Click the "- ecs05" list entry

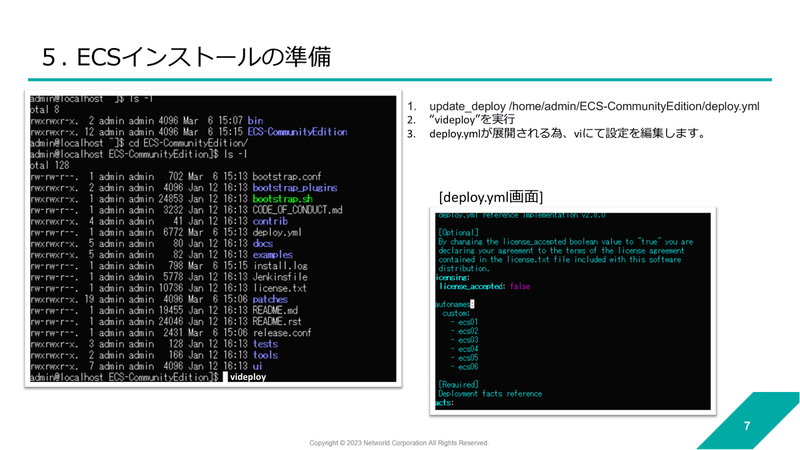tap(464, 358)
